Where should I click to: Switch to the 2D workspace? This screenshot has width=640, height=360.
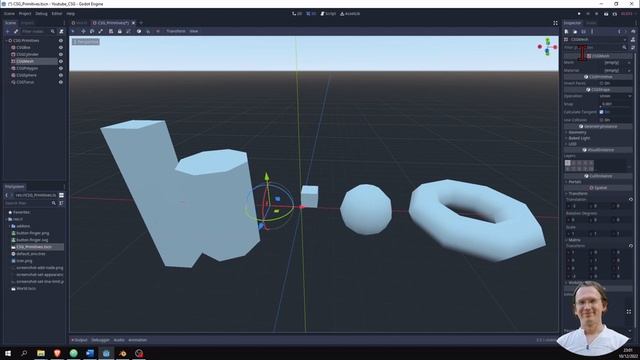(x=297, y=13)
